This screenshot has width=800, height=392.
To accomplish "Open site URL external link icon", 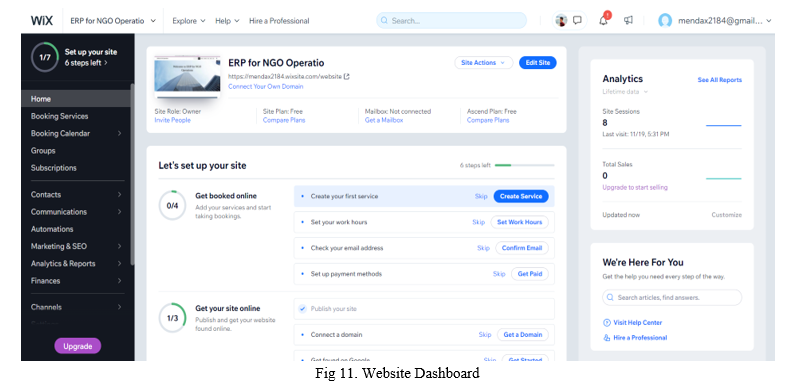I will (347, 77).
